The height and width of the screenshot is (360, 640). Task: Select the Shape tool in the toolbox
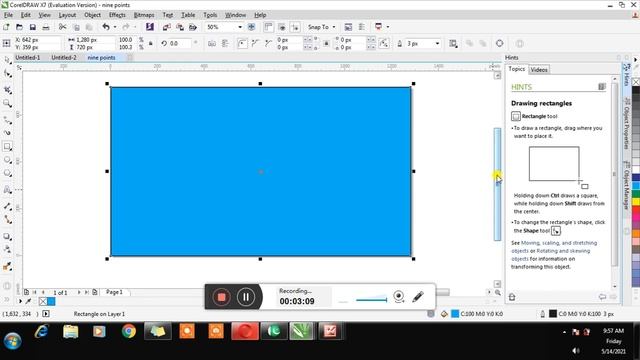7,74
